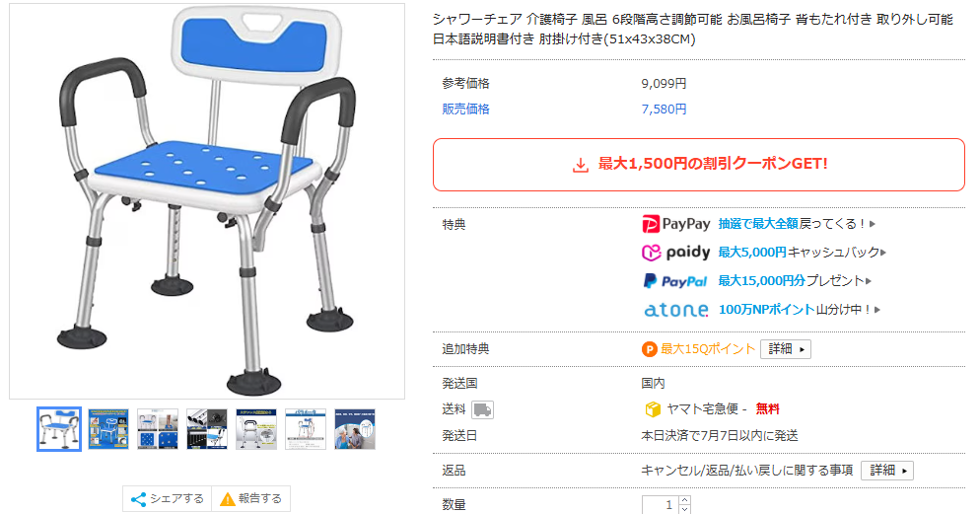
Task: Click the download icon in coupon banner
Action: click(x=581, y=165)
